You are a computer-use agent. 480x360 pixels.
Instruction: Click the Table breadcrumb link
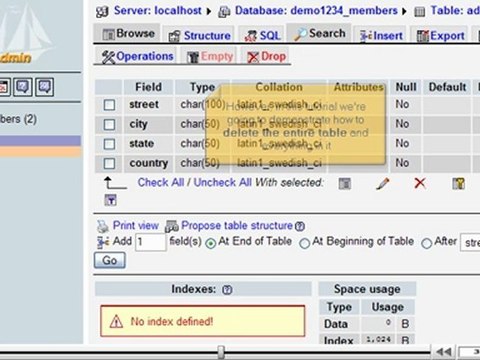point(455,11)
